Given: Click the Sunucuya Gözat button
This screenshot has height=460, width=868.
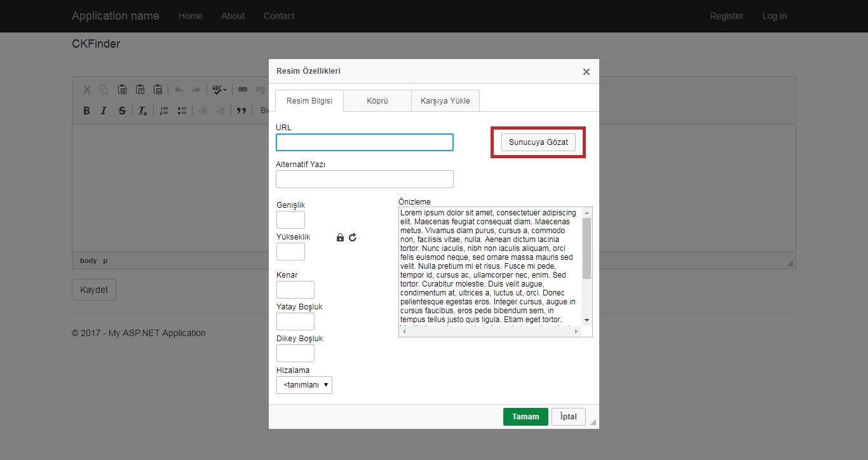Looking at the screenshot, I should click(x=538, y=142).
